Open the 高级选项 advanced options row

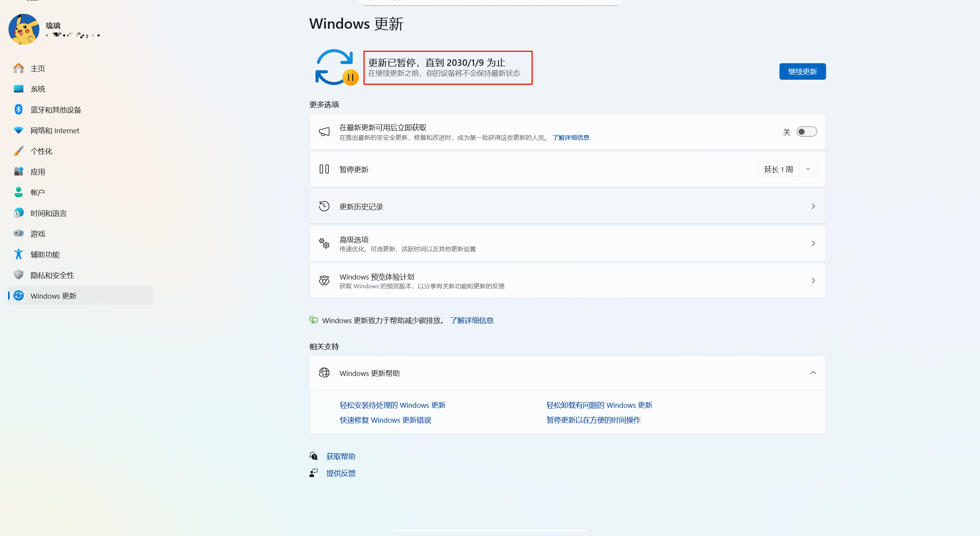tap(567, 243)
